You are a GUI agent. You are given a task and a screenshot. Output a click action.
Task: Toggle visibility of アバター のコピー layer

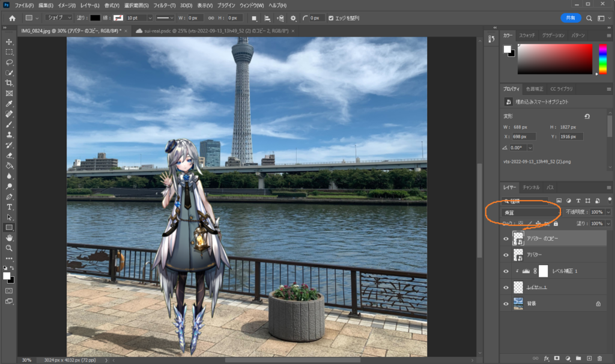click(506, 239)
